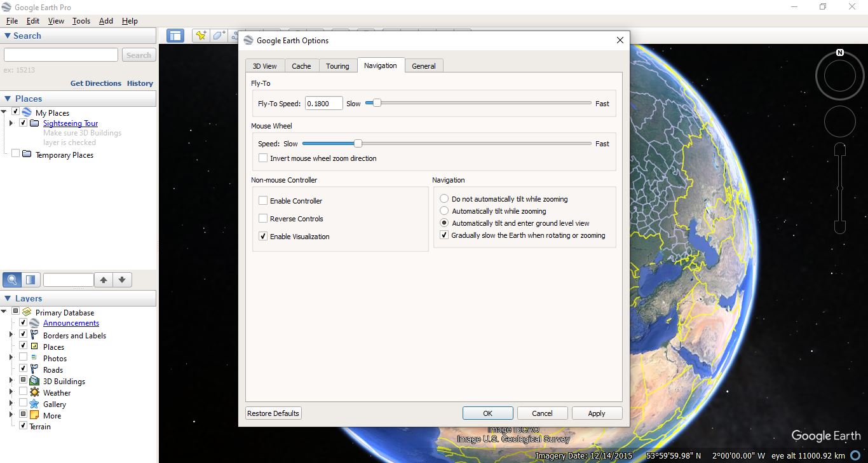Check the Weather layer checkbox
The image size is (868, 463).
pyautogui.click(x=23, y=392)
